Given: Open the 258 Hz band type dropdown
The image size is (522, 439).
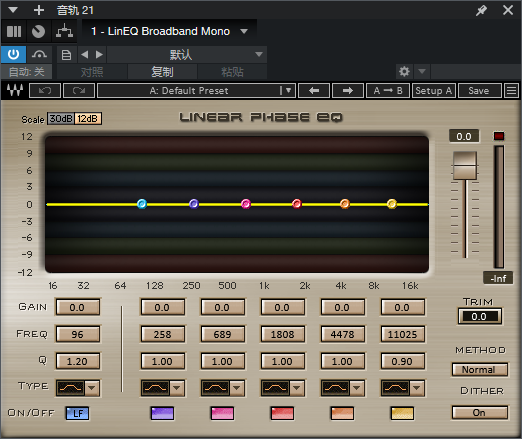Looking at the screenshot, I should click(x=177, y=388).
